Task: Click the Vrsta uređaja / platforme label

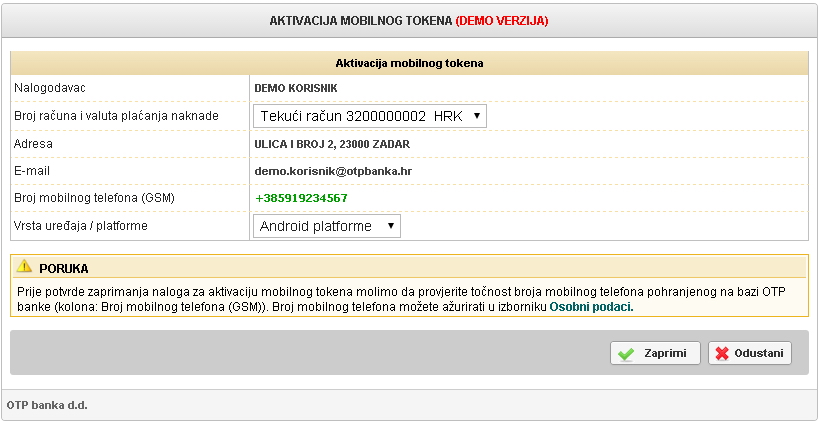Action: click(x=81, y=226)
